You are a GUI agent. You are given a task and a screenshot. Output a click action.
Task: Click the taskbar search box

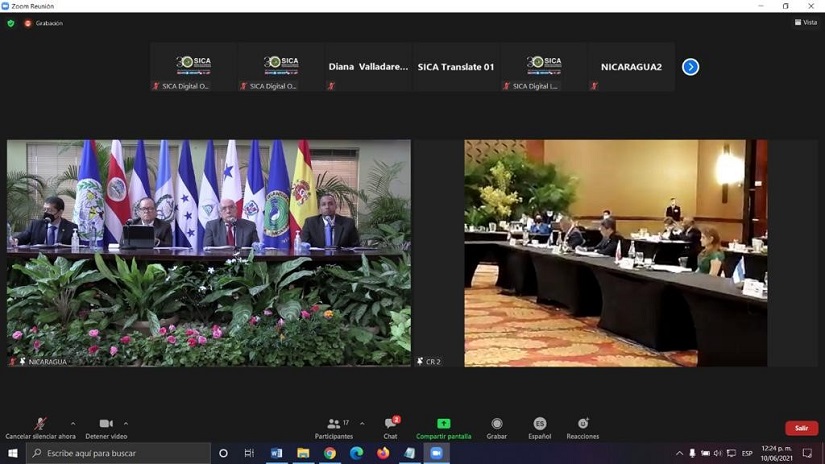(118, 453)
